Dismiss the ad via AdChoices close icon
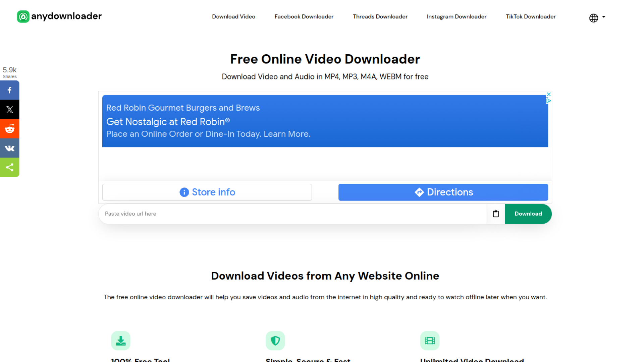 click(x=548, y=94)
